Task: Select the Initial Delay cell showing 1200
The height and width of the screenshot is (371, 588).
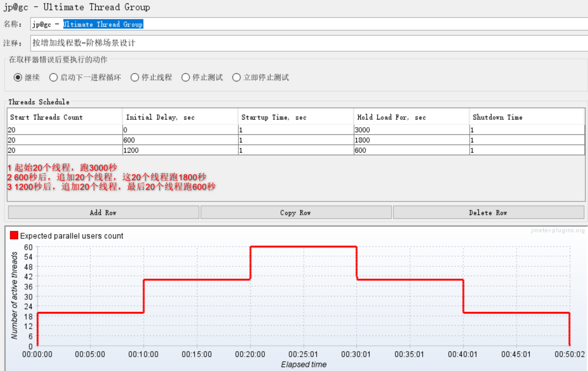Action: (180, 150)
